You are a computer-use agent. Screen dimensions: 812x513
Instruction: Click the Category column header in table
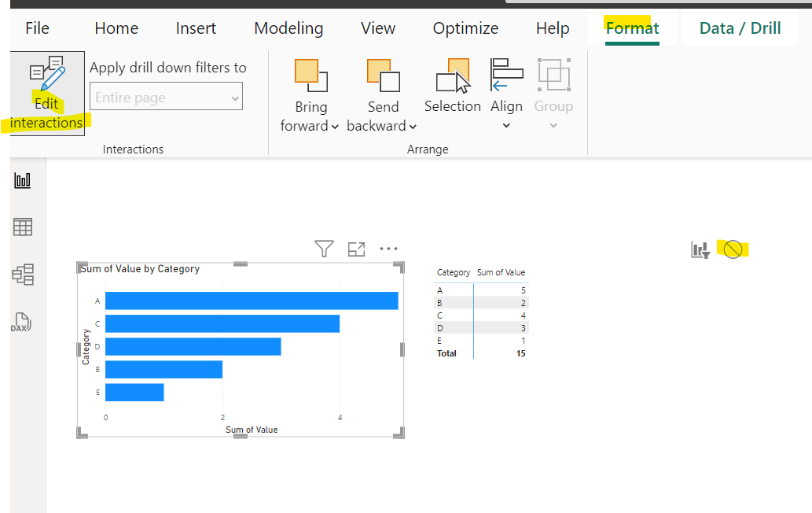click(453, 272)
